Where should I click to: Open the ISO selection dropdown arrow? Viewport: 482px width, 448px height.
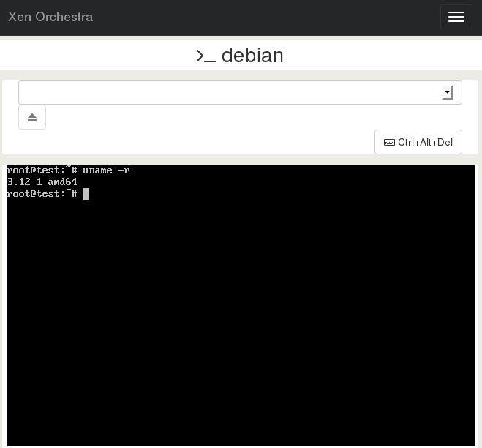click(448, 92)
